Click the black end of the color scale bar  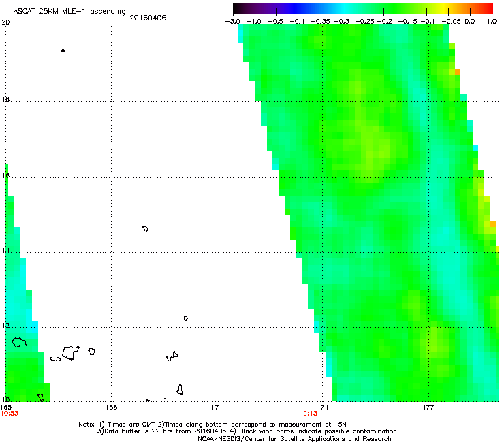coord(238,8)
